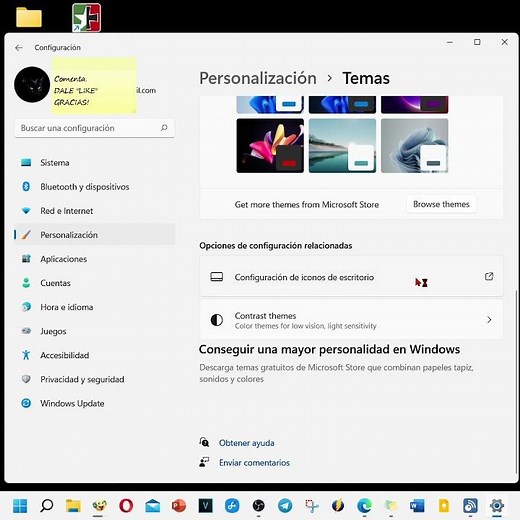Open the Windows Start button on the taskbar
Viewport: 520px width, 520px height.
(x=20, y=506)
